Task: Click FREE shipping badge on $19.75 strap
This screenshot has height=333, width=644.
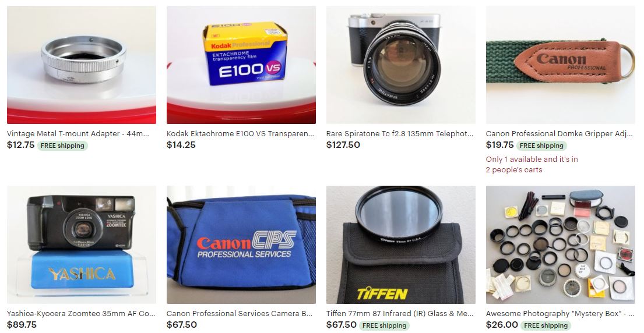Action: pos(541,146)
